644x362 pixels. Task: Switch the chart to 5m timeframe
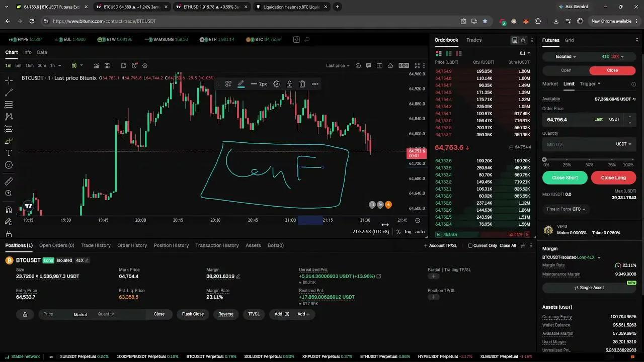click(x=18, y=66)
